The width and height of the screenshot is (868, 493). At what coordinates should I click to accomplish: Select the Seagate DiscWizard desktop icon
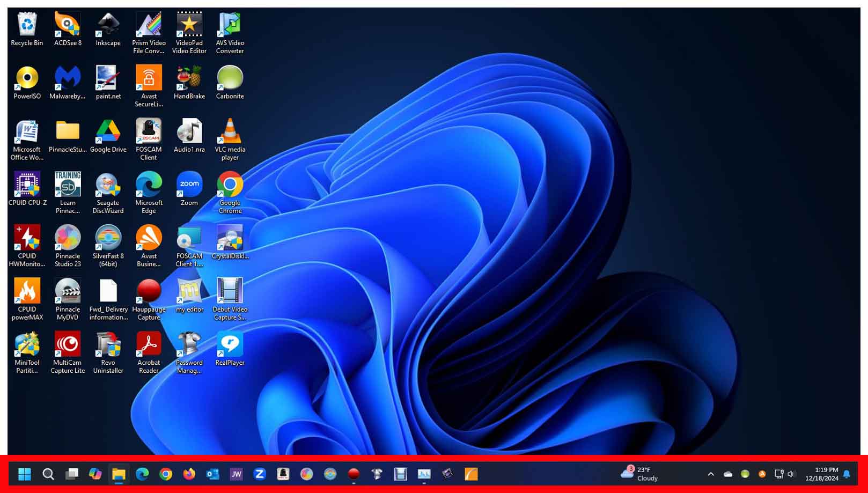(108, 193)
